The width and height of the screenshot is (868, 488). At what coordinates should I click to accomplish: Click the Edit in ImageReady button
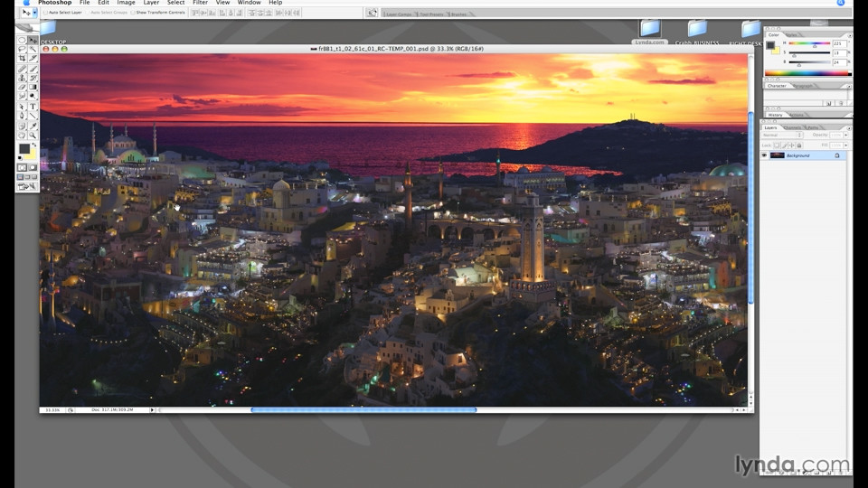click(27, 187)
